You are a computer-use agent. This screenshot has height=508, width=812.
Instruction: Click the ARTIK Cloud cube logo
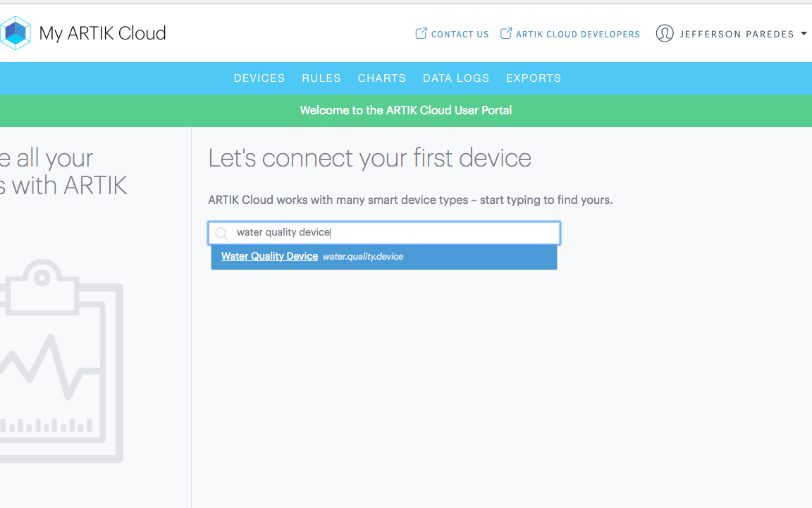pyautogui.click(x=16, y=33)
